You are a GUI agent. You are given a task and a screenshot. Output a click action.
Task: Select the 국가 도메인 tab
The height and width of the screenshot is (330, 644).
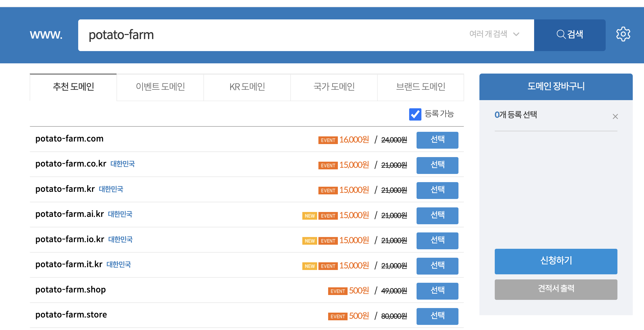(334, 87)
